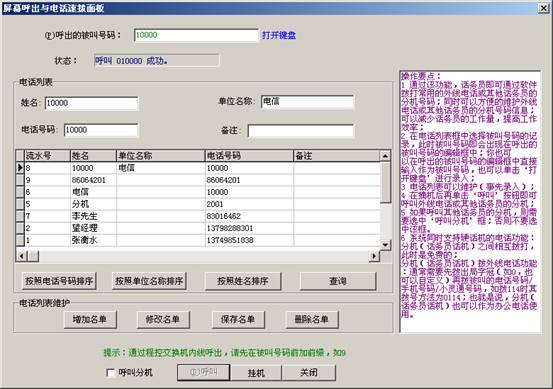Viewport: 553px width, 389px height.
Task: Click the 打开键盘 link
Action: pyautogui.click(x=279, y=35)
